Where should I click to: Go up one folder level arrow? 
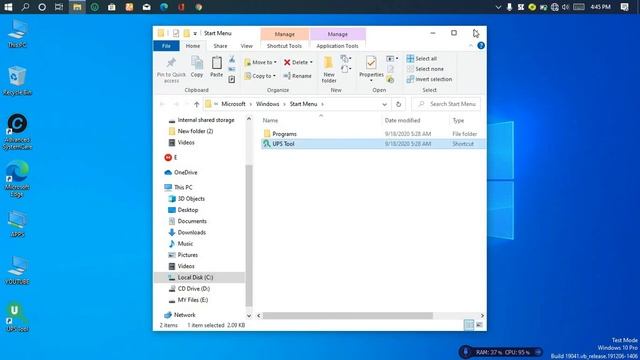coord(197,104)
